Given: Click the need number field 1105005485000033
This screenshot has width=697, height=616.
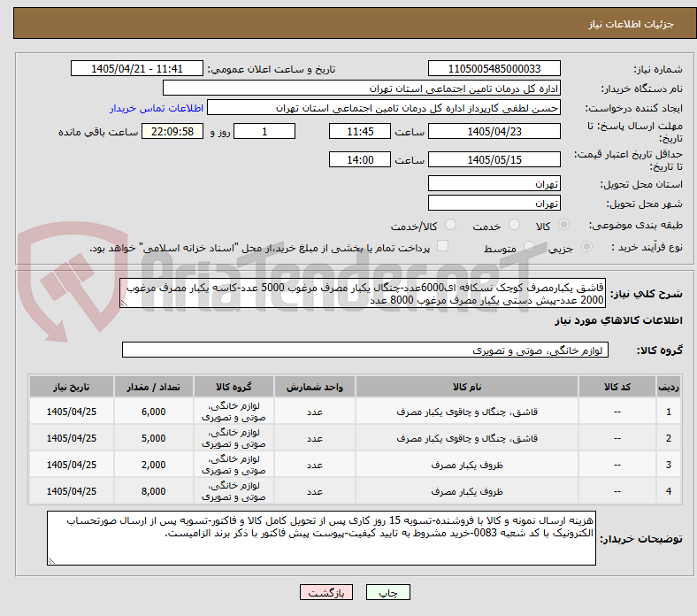Looking at the screenshot, I should pos(494,68).
